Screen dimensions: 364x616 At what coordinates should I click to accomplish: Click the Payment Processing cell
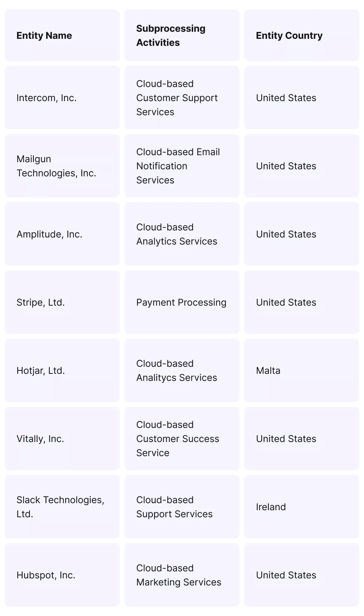(x=182, y=302)
